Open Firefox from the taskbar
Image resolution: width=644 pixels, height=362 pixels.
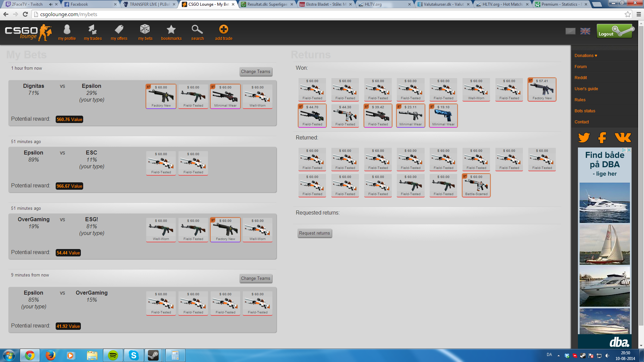[51, 355]
